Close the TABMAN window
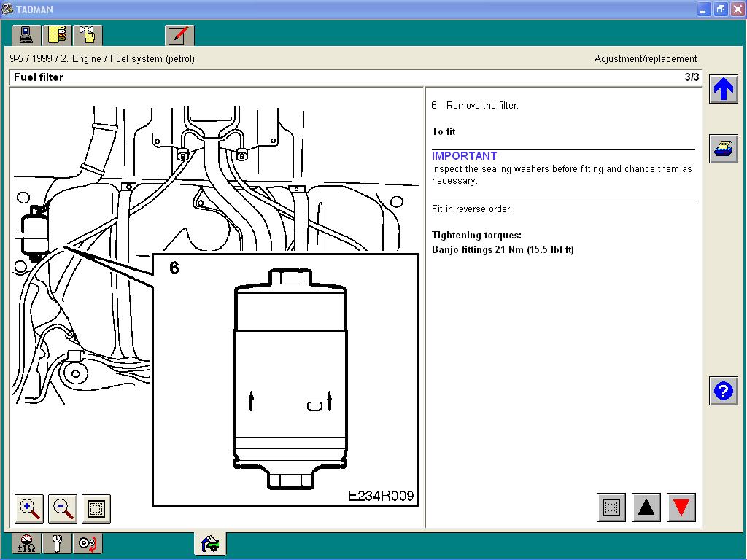Viewport: 747px width, 560px height. pyautogui.click(x=738, y=9)
